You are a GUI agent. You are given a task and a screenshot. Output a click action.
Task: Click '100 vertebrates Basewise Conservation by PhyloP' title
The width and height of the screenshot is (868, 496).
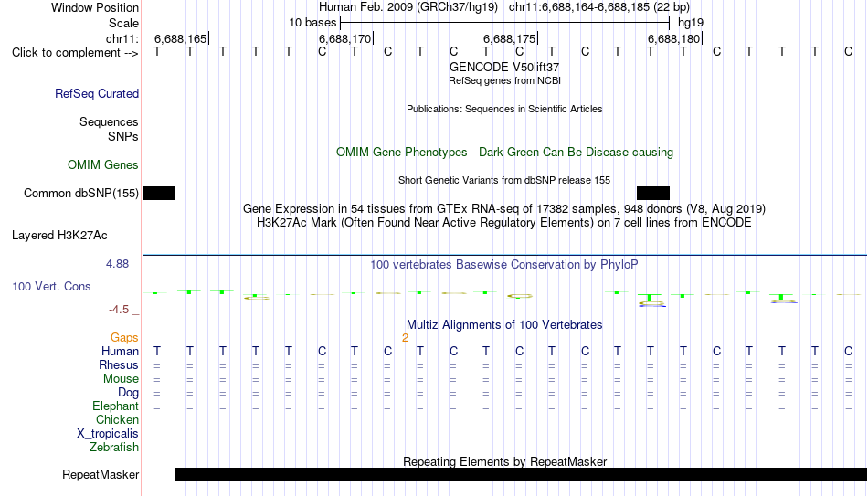pyautogui.click(x=504, y=265)
